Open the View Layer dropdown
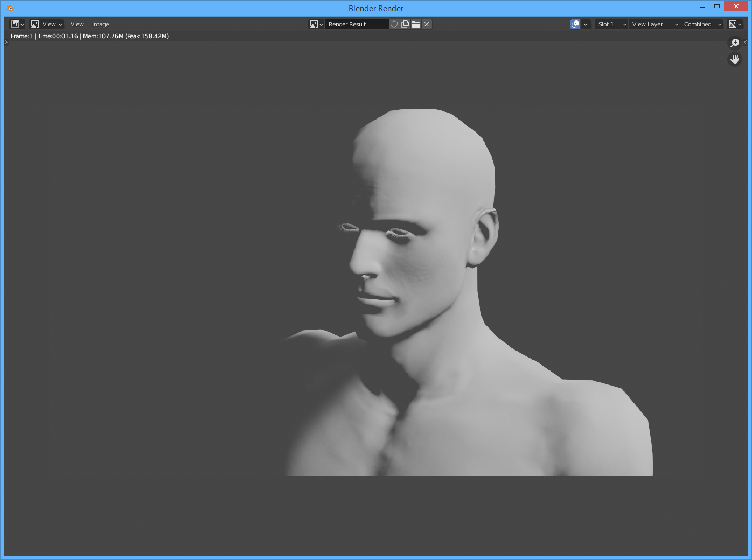This screenshot has width=752, height=560. coord(653,24)
